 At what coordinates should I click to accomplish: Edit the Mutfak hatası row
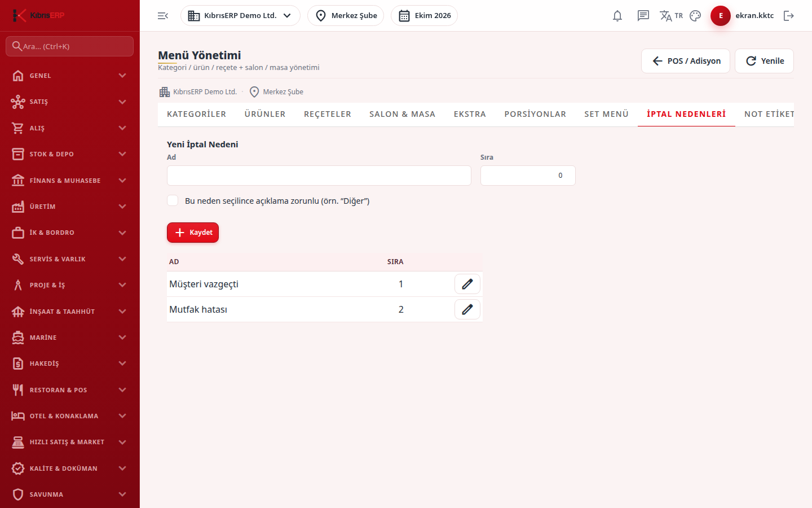[467, 309]
